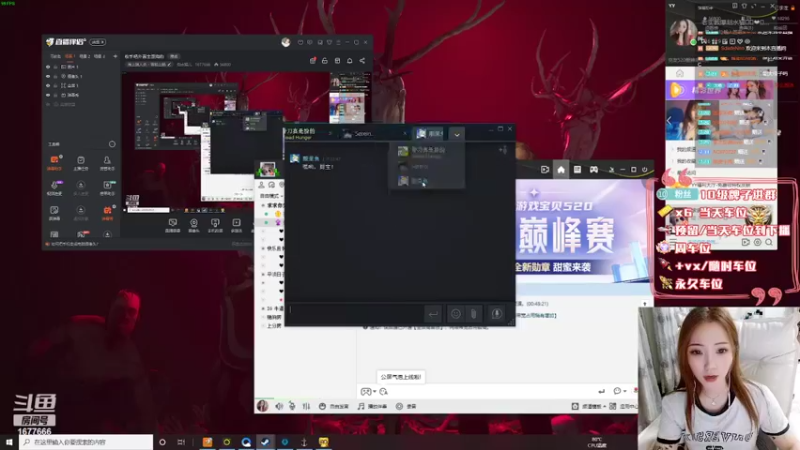The width and height of the screenshot is (800, 450).
Task: Toggle visibility of the third source row
Action: (x=48, y=85)
